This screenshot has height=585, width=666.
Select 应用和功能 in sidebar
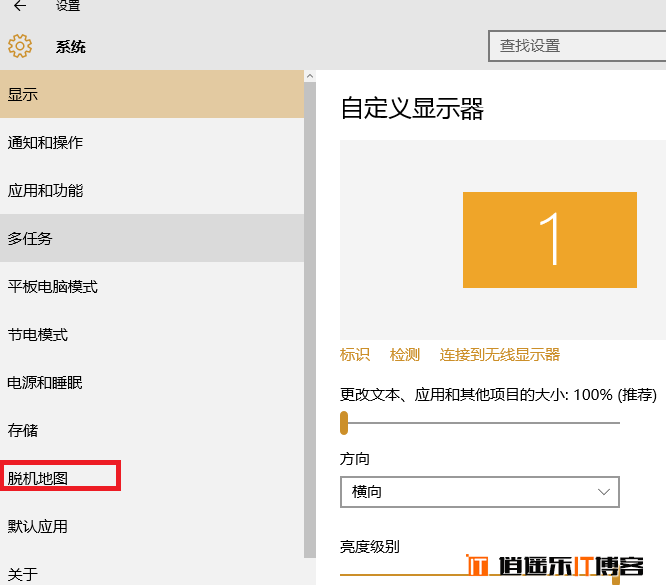(152, 190)
